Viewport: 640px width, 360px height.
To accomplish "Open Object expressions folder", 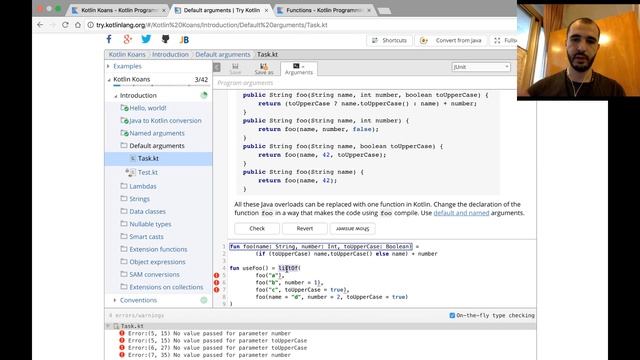I will tap(157, 262).
